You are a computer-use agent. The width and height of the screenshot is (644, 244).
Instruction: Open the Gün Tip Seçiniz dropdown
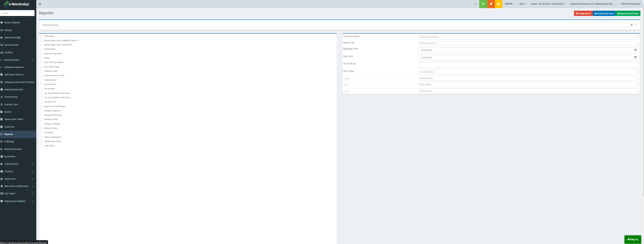(x=529, y=72)
